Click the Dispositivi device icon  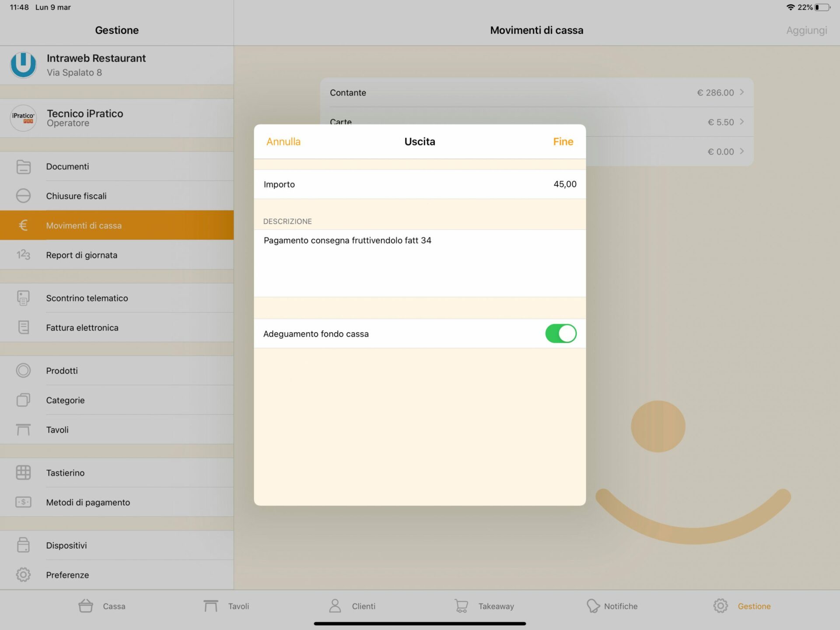(x=23, y=545)
